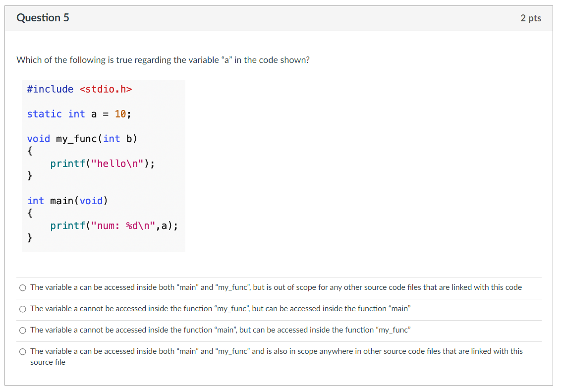Click the question prompt text about variable a
This screenshot has width=562, height=392.
pyautogui.click(x=164, y=59)
